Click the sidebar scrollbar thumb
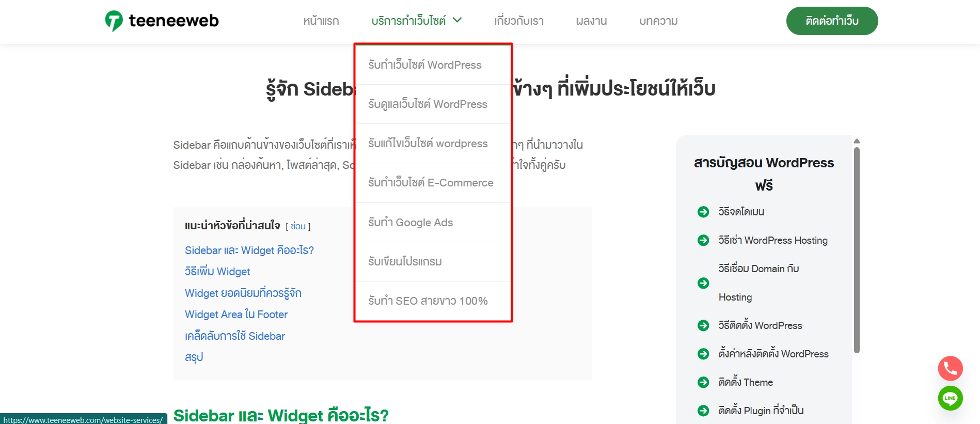980x424 pixels. coord(857,250)
